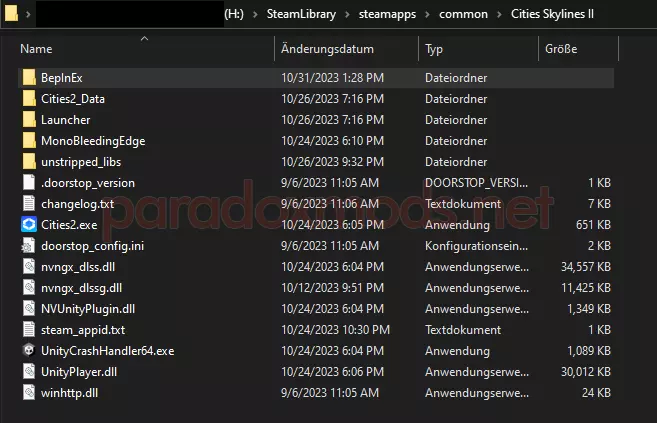Click the 651 KB size value
Viewport: 657px width, 423px height.
(593, 225)
